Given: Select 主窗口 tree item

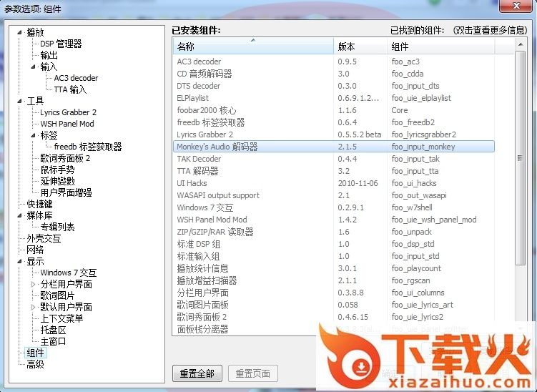Looking at the screenshot, I should click(x=53, y=341).
